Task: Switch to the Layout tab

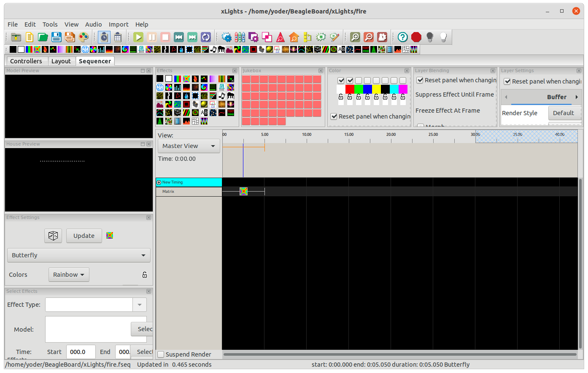Action: click(61, 61)
